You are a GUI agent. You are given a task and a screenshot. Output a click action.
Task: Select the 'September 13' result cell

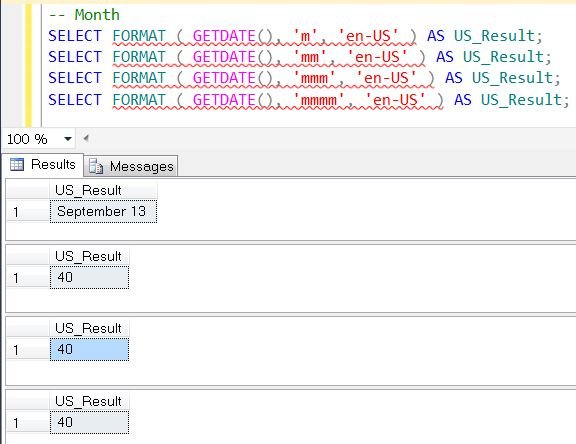tap(104, 211)
